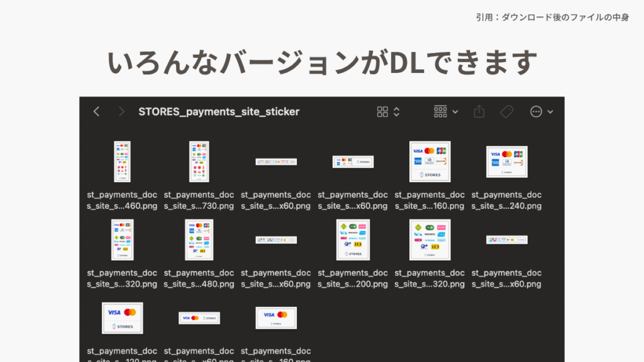Open the ellipsis More actions button
The width and height of the screenshot is (644, 362).
point(536,112)
